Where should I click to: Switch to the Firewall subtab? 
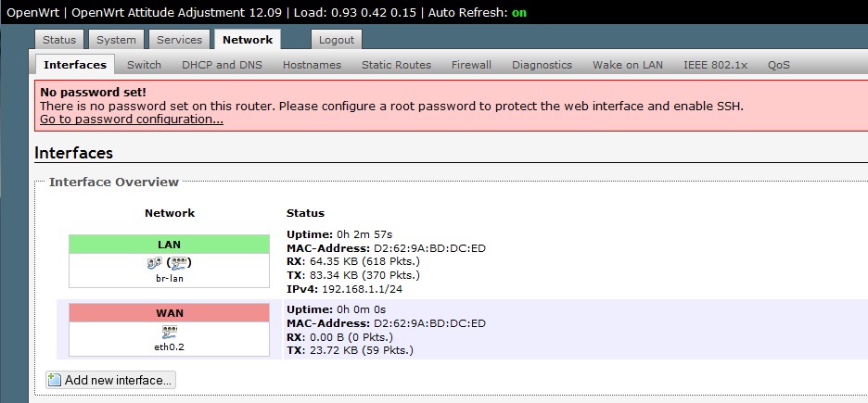tap(471, 65)
